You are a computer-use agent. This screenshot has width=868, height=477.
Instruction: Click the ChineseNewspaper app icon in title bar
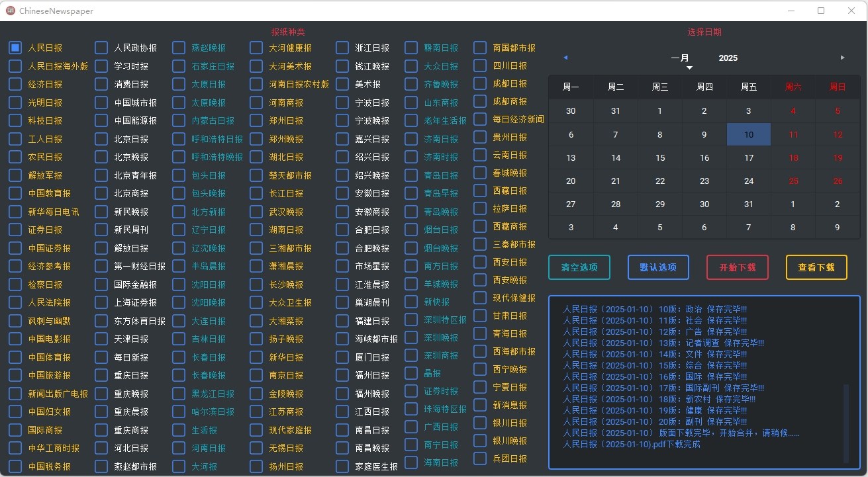coord(10,11)
